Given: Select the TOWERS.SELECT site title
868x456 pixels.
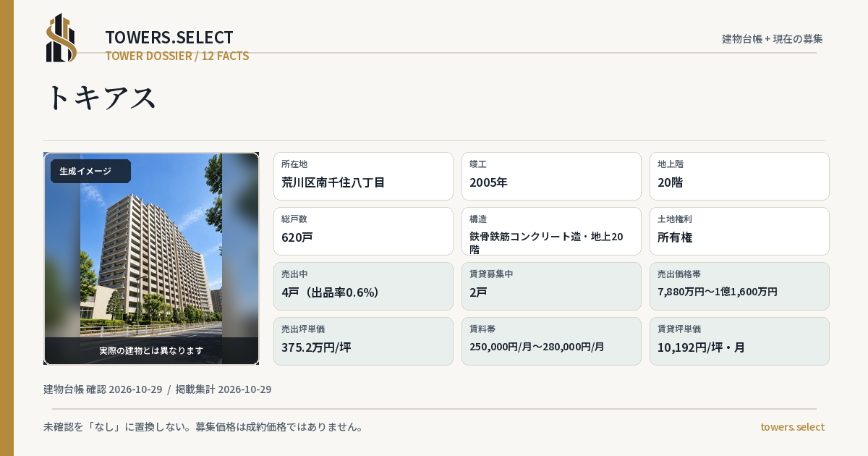Looking at the screenshot, I should pyautogui.click(x=169, y=37).
